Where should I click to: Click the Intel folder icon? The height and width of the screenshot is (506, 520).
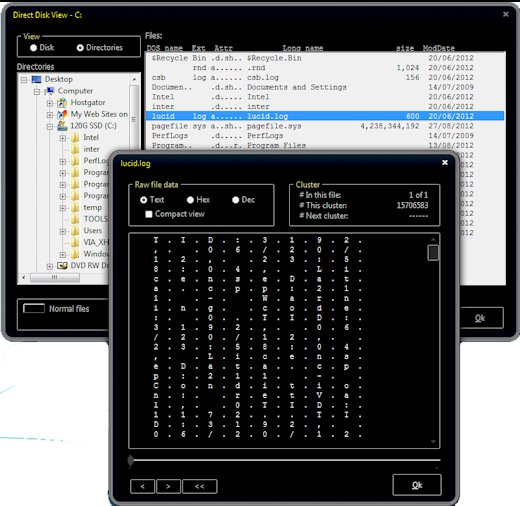pos(75,138)
